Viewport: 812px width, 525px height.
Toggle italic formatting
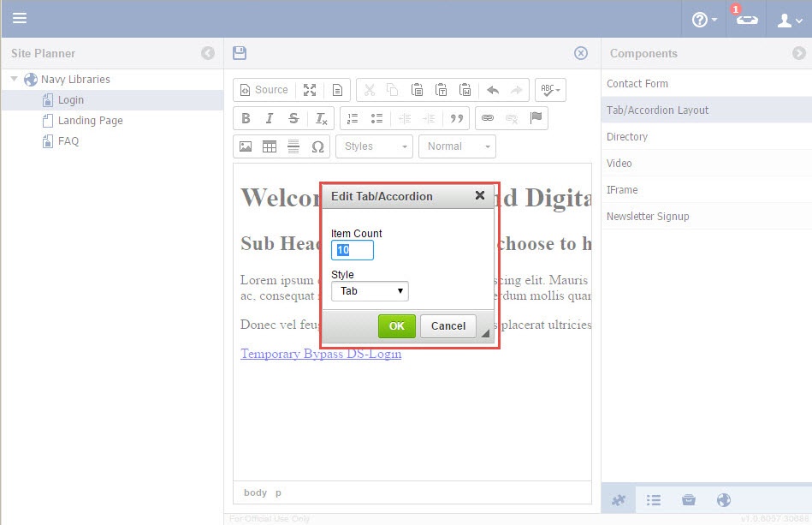270,118
